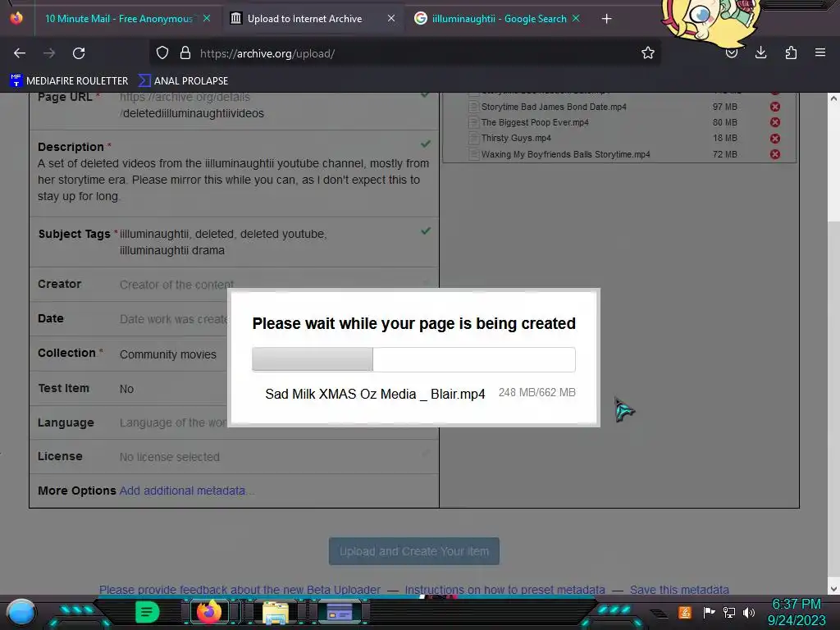The height and width of the screenshot is (630, 840).
Task: Open the taskbar clock and date
Action: click(796, 612)
